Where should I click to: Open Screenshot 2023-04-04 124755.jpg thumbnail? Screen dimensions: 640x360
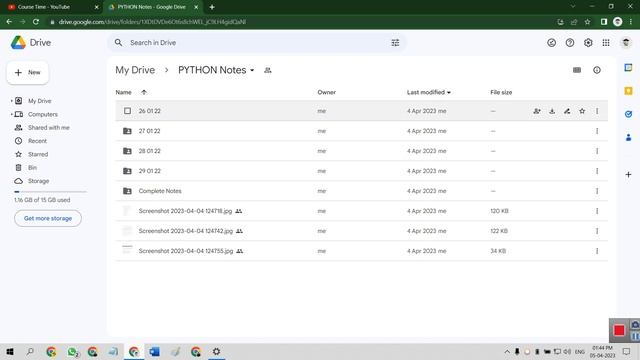click(x=127, y=251)
